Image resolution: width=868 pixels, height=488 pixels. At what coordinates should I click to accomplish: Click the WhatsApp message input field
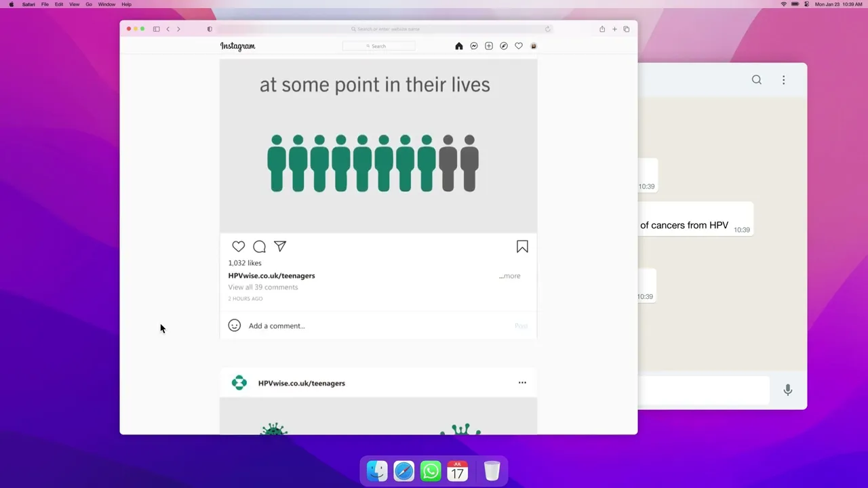[704, 390]
